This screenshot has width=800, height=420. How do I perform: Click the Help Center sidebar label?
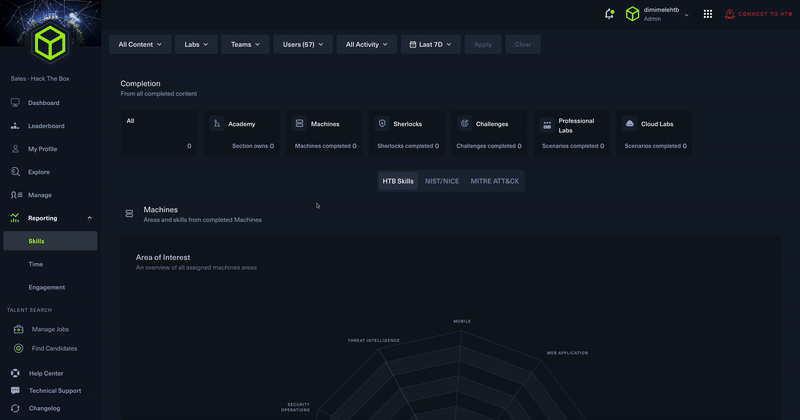(46, 373)
